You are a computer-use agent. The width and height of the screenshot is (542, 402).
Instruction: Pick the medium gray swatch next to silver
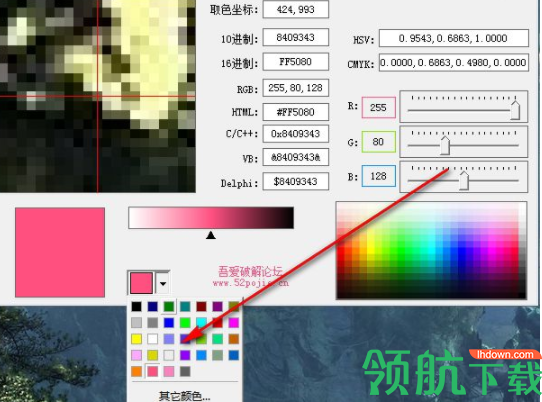click(x=152, y=323)
